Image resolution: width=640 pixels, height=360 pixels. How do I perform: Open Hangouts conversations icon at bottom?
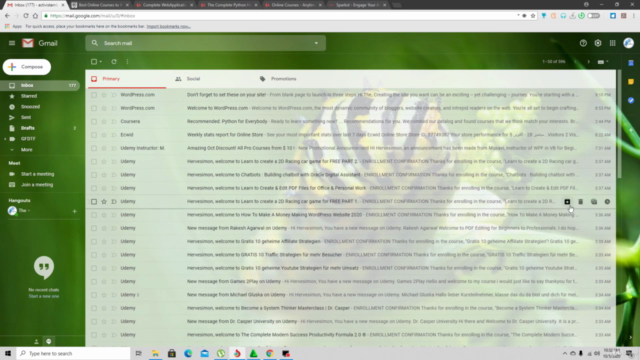click(x=49, y=341)
